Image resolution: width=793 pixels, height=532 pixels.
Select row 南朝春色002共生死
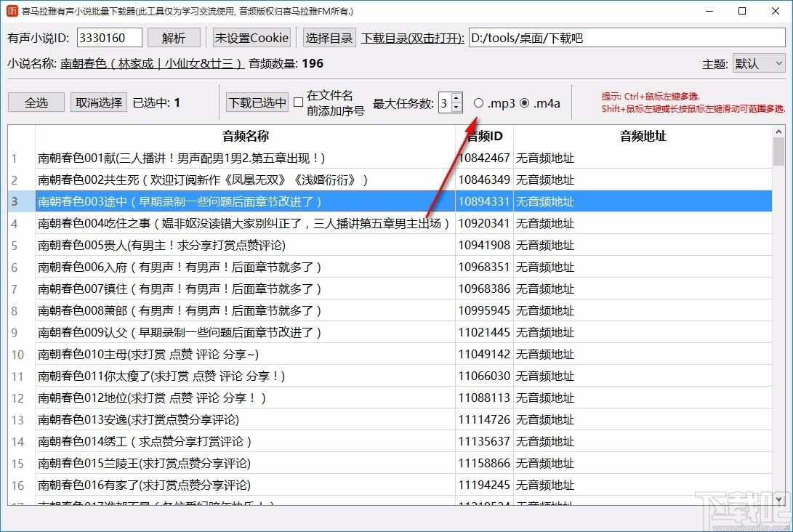click(x=245, y=180)
